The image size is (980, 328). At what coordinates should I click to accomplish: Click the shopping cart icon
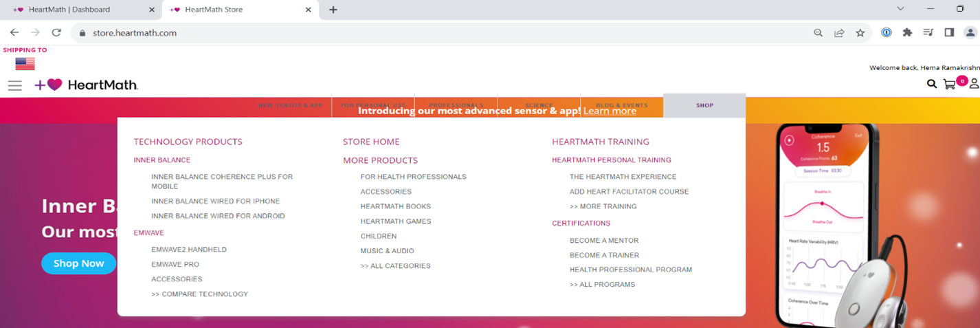950,85
